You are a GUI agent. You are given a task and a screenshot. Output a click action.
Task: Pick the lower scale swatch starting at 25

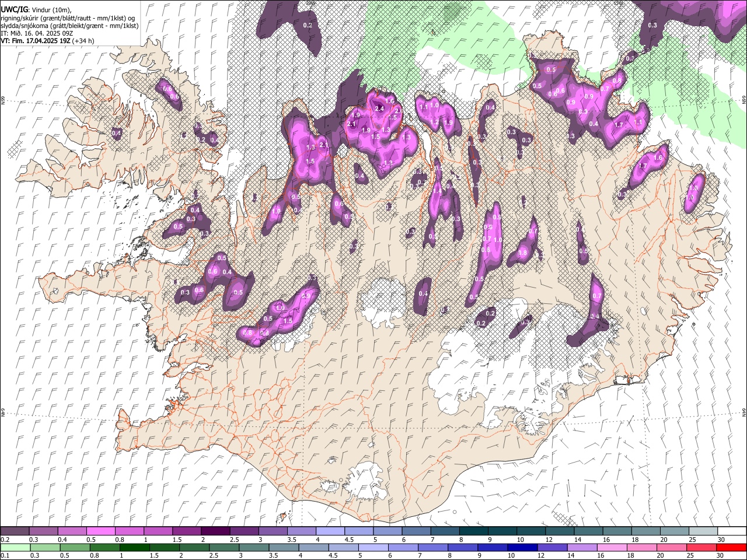click(x=701, y=547)
